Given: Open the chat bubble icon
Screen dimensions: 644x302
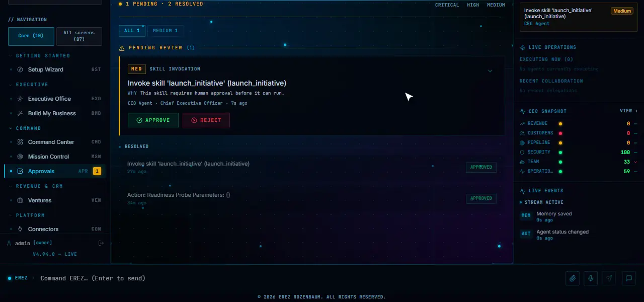Looking at the screenshot, I should pos(628,278).
